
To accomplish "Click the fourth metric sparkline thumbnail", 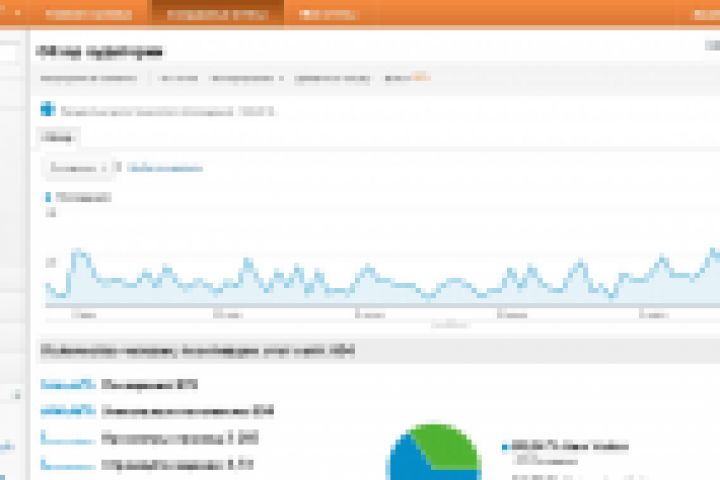I will click(x=68, y=464).
